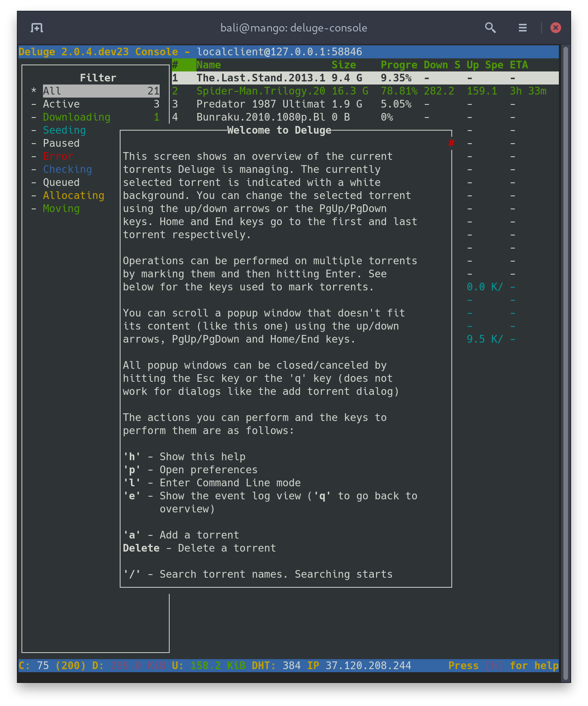Click the Filter panel heading
Viewport: 588px width, 706px height.
coord(98,78)
